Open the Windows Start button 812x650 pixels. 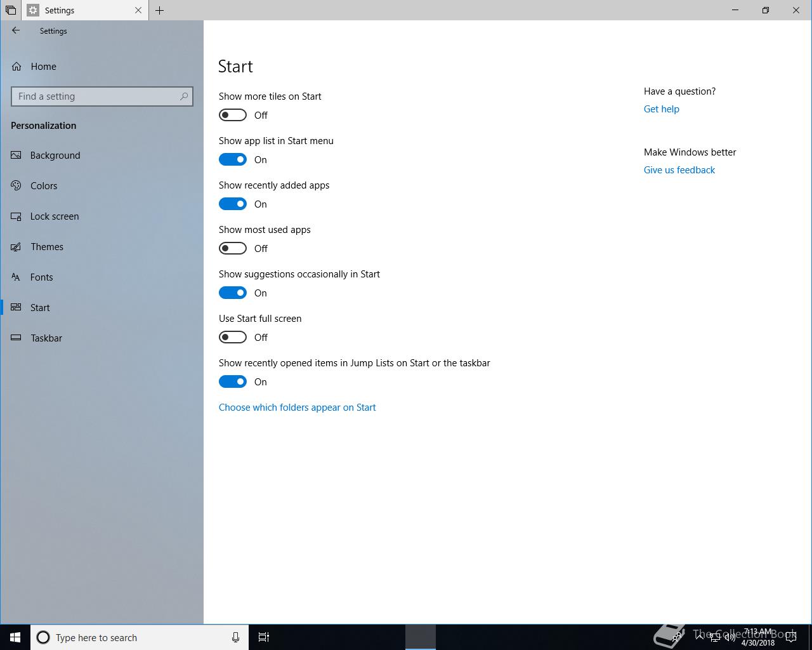[15, 637]
